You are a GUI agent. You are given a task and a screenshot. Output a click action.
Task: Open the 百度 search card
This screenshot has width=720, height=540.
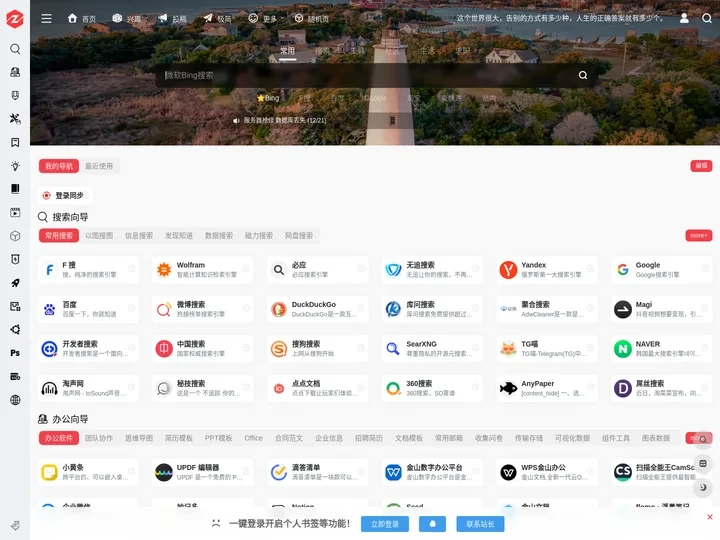tap(88, 309)
